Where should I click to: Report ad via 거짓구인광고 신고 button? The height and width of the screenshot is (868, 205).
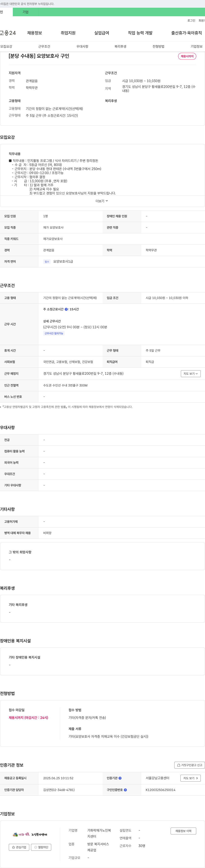click(x=189, y=765)
